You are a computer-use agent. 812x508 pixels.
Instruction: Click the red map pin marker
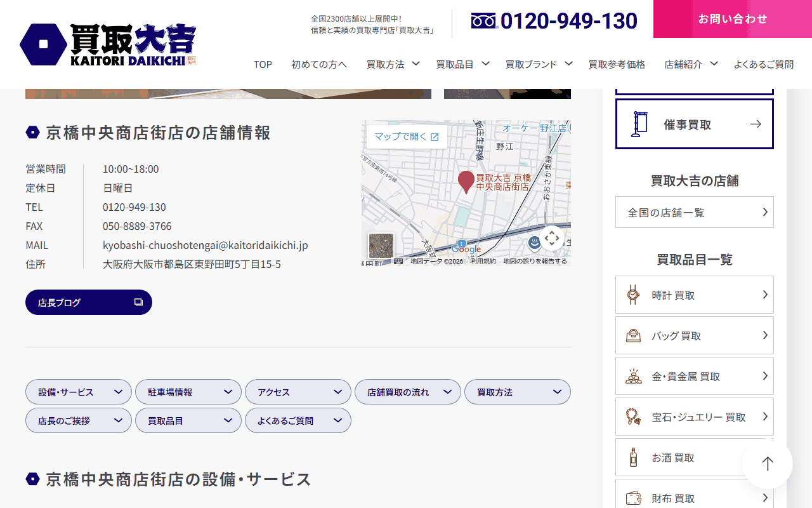point(466,182)
